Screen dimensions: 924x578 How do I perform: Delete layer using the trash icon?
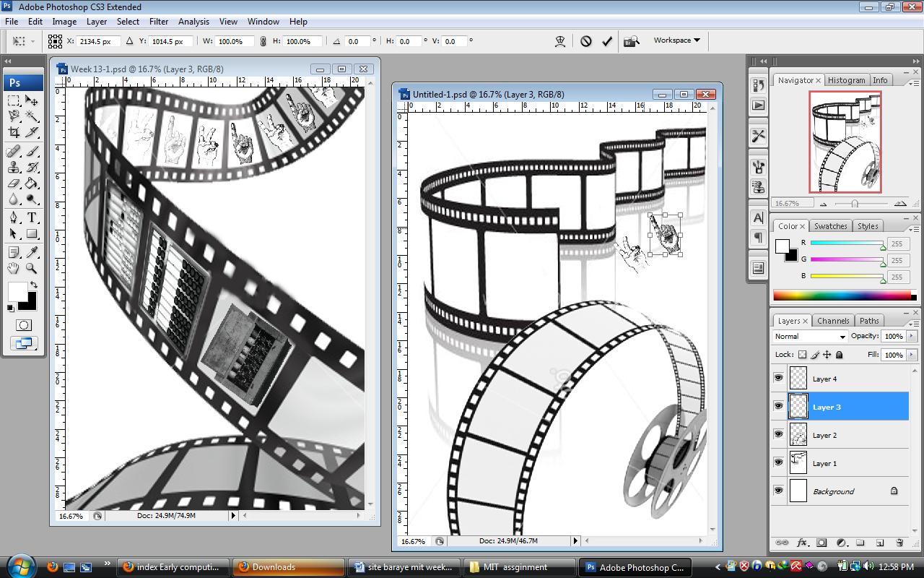(899, 543)
